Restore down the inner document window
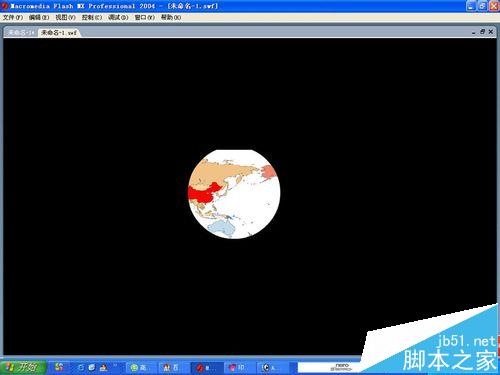 [482, 32]
